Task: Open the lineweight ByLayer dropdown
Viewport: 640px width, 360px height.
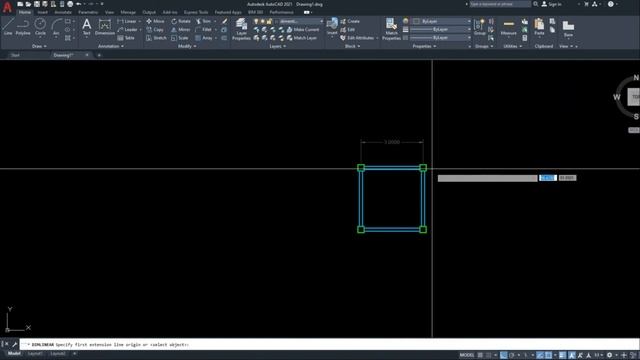Action: tap(440, 29)
